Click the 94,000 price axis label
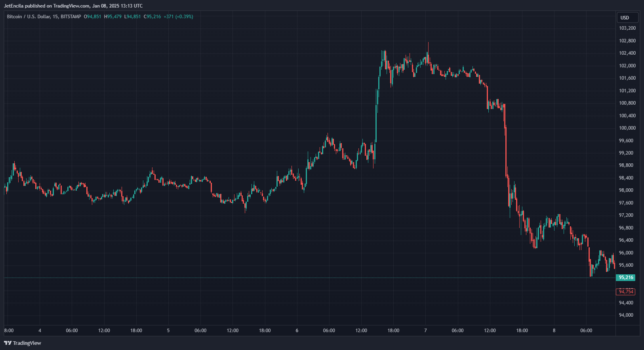644x350 pixels. pyautogui.click(x=626, y=315)
